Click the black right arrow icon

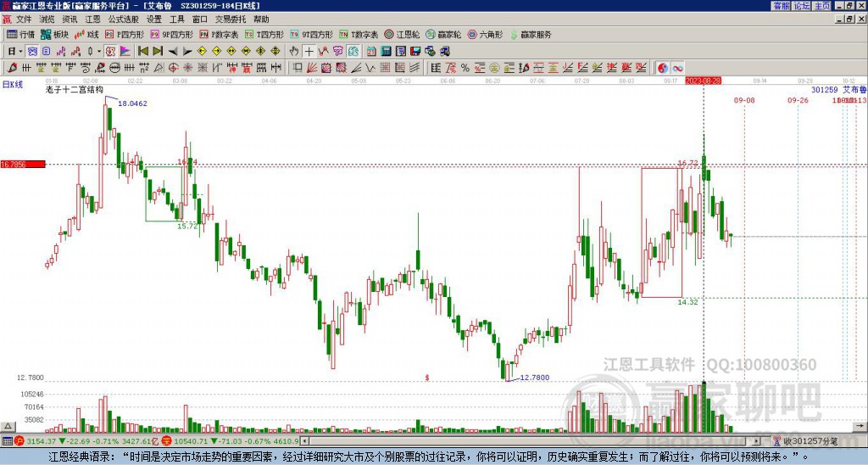pyautogui.click(x=187, y=51)
